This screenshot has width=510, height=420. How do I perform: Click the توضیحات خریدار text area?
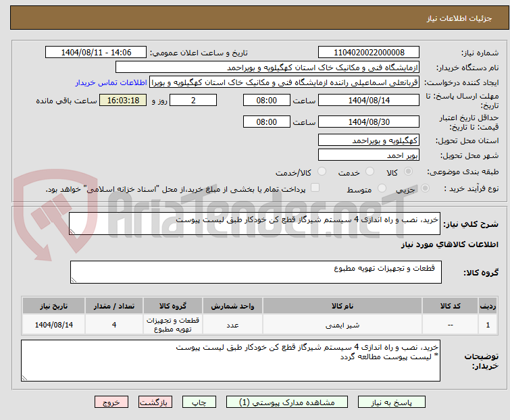click(x=230, y=361)
